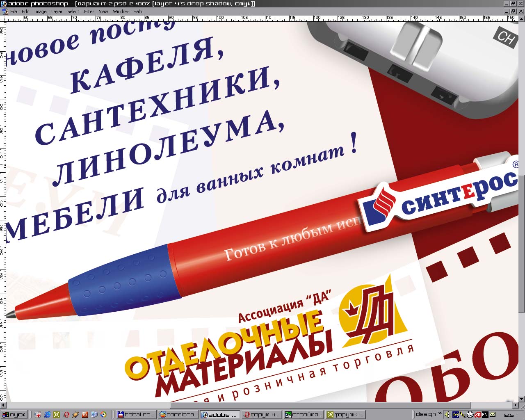Click the red cross quick launch icon
Image resolution: width=525 pixels, height=420 pixels.
tap(38, 415)
